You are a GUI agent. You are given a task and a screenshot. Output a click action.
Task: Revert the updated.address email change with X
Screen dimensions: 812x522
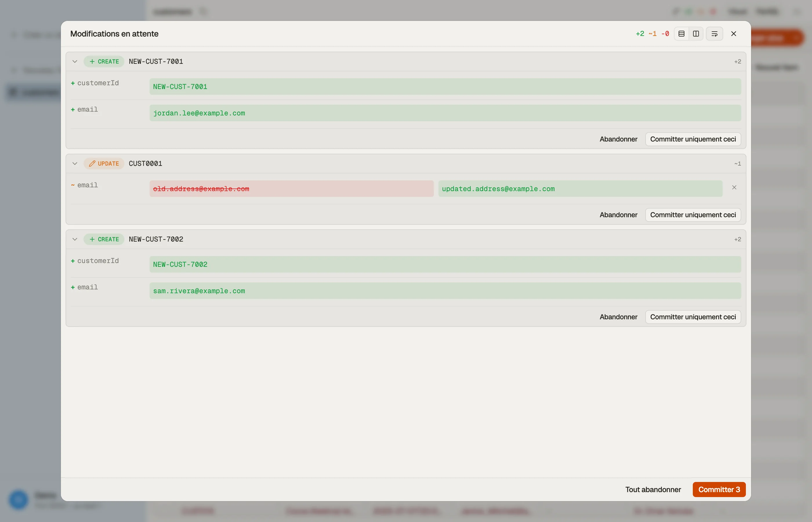(x=734, y=187)
